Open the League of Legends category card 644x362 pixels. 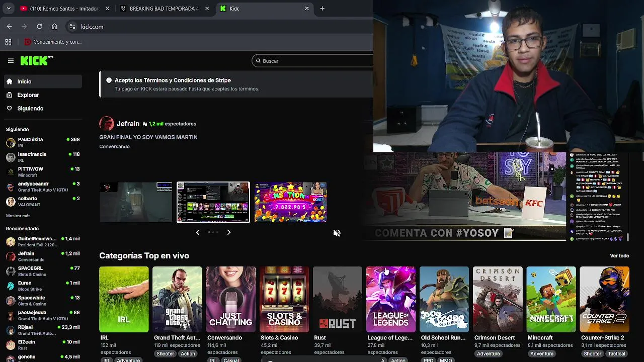(391, 299)
